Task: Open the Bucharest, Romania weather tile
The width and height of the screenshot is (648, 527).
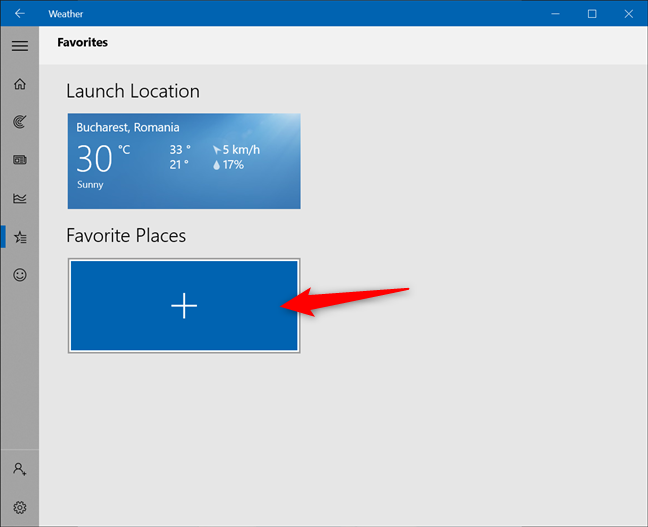Action: (184, 161)
